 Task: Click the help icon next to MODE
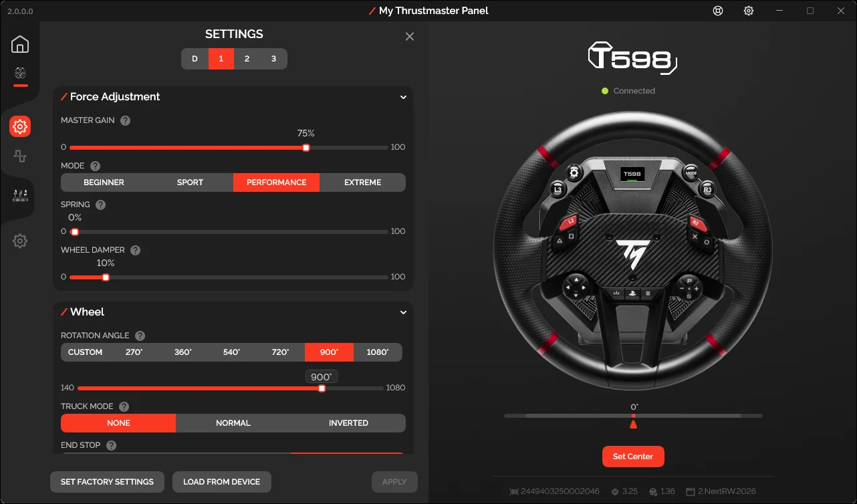click(x=95, y=166)
